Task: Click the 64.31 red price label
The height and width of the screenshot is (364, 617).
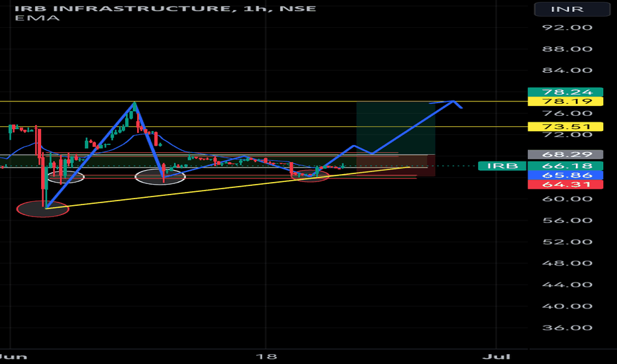Action: [565, 185]
